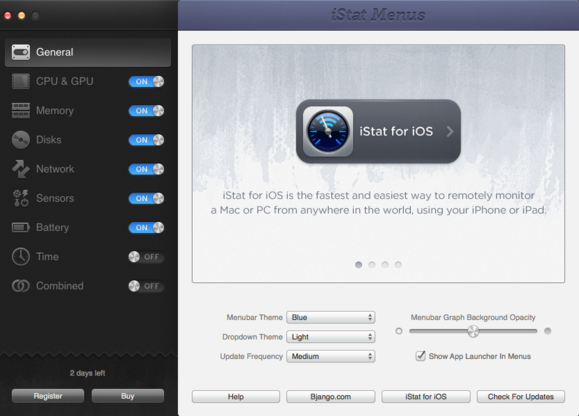Viewport: 579px width, 416px height.
Task: Expand the Dropdown Theme selector
Action: [x=331, y=337]
